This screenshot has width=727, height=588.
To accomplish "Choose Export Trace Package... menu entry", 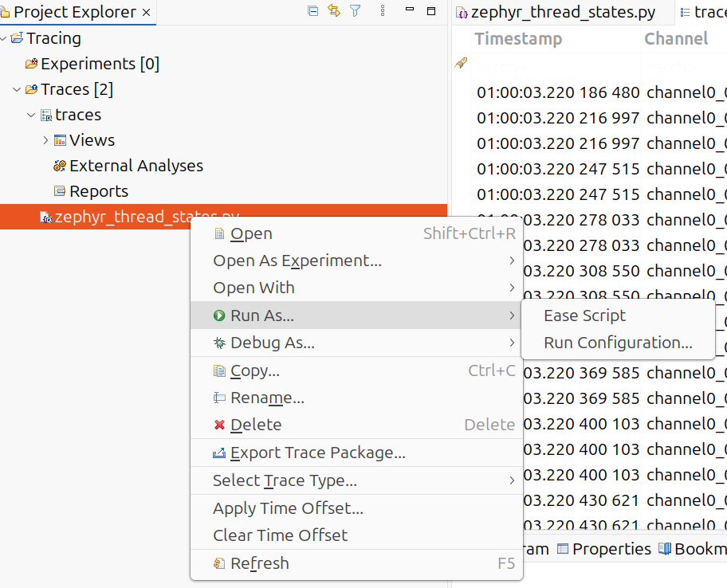I will [x=317, y=453].
